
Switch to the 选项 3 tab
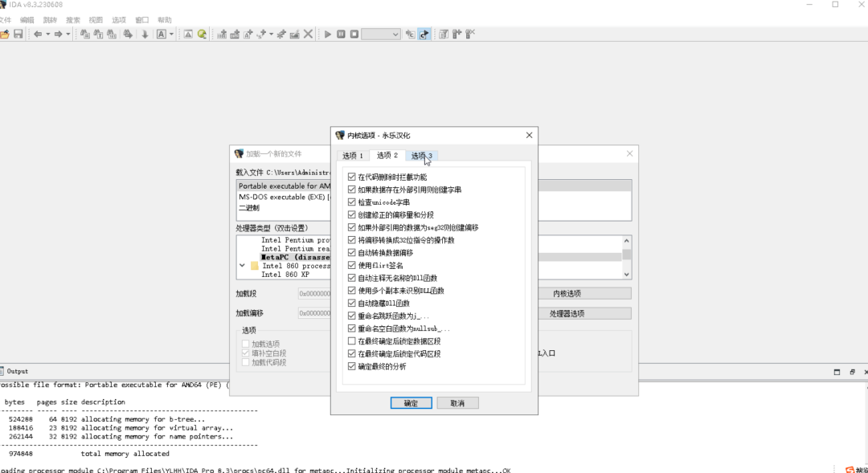tap(422, 156)
